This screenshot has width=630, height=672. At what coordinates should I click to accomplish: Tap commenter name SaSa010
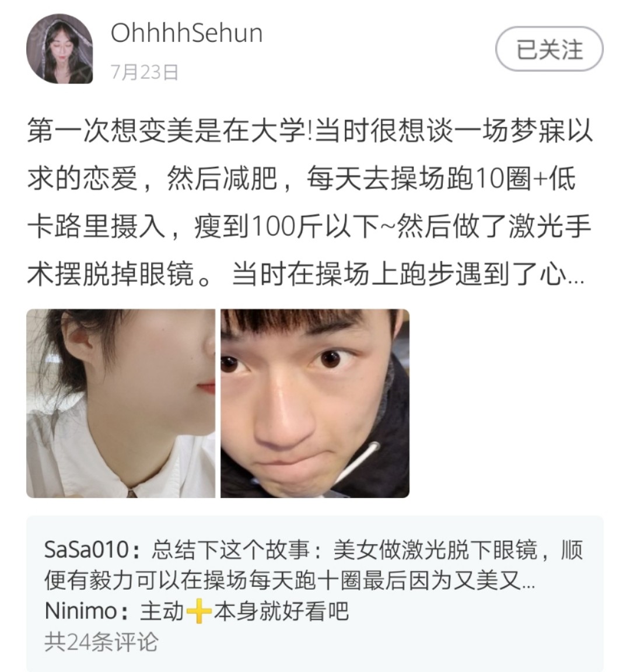click(x=87, y=549)
